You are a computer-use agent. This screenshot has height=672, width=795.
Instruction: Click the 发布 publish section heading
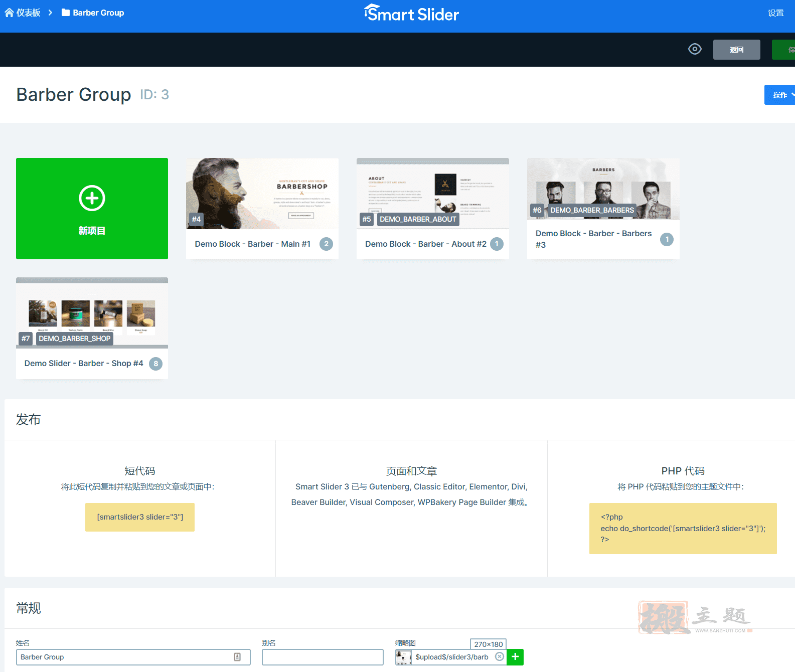click(28, 419)
